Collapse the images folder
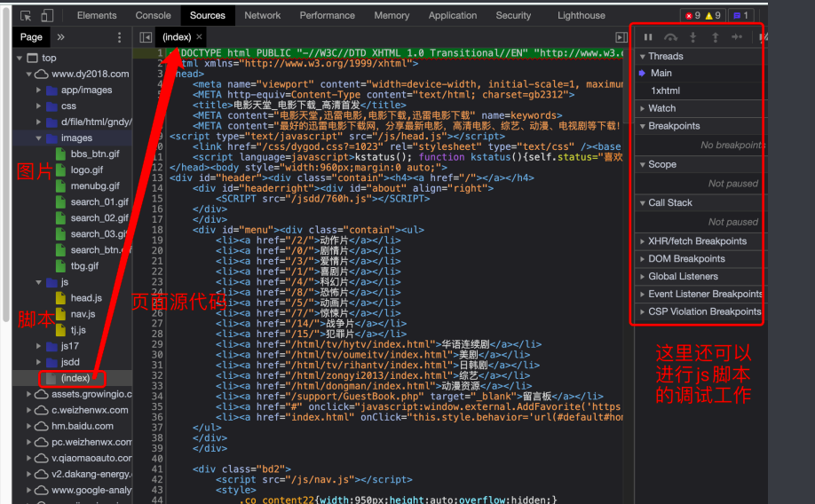The width and height of the screenshot is (815, 504). click(x=38, y=138)
